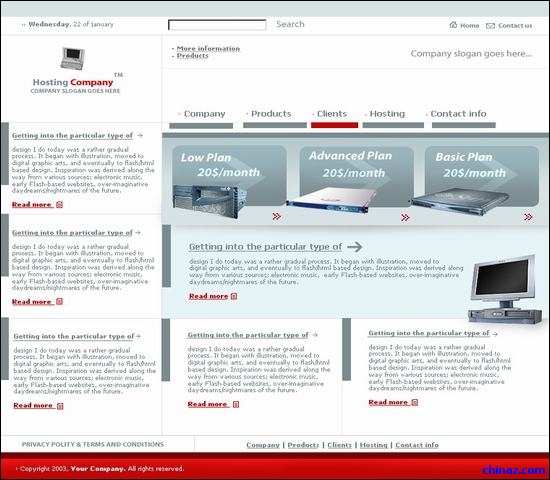Click the Products link in footer
Viewport: 550px width, 480px height.
[x=303, y=445]
